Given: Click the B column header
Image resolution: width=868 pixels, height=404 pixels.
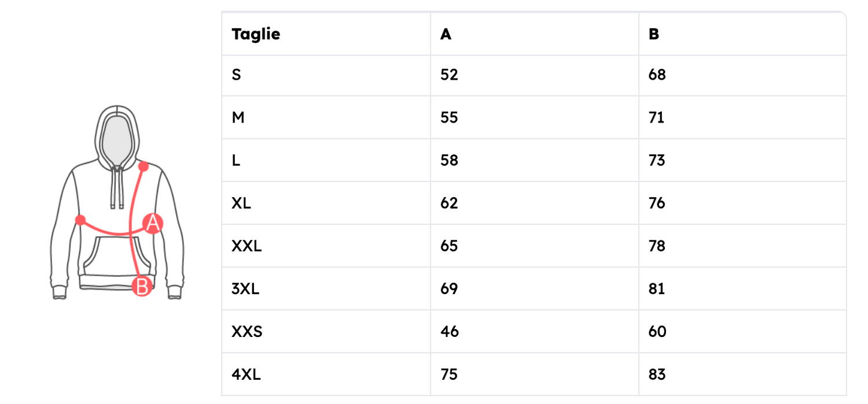Looking at the screenshot, I should point(654,34).
